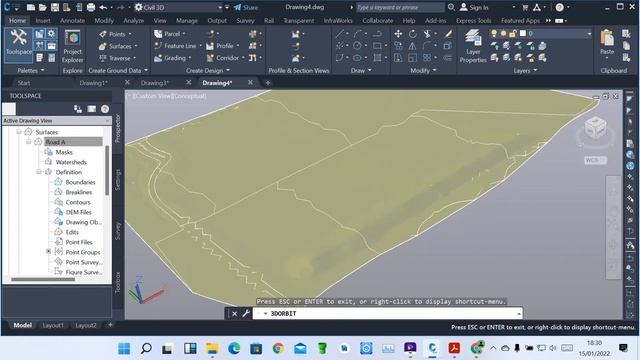Select the Move tool in Modify panel
Image resolution: width=640 pixels, height=360 pixels.
point(398,34)
